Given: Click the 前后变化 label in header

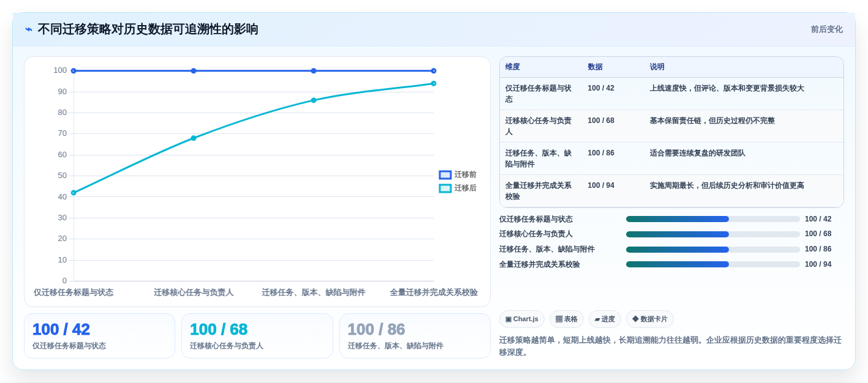Looking at the screenshot, I should point(826,29).
